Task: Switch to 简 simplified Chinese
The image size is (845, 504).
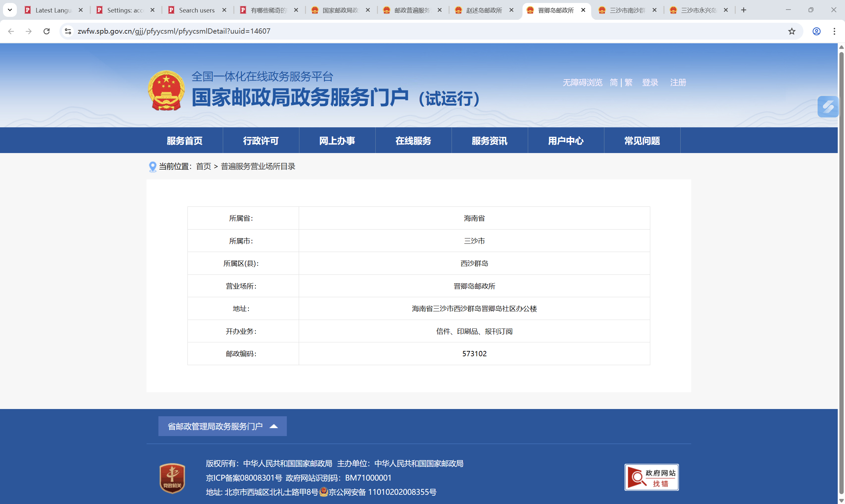Action: [x=614, y=82]
